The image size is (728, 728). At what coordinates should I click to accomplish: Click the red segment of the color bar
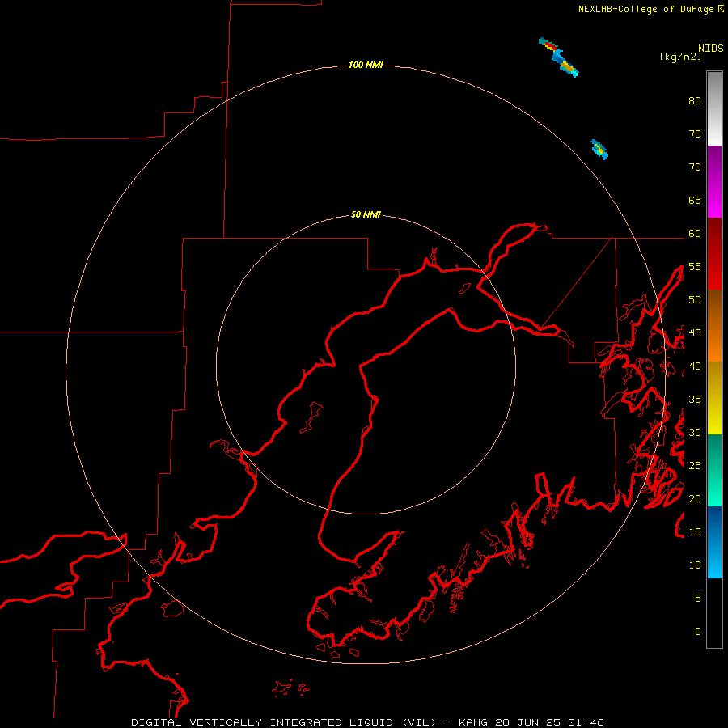(714, 253)
